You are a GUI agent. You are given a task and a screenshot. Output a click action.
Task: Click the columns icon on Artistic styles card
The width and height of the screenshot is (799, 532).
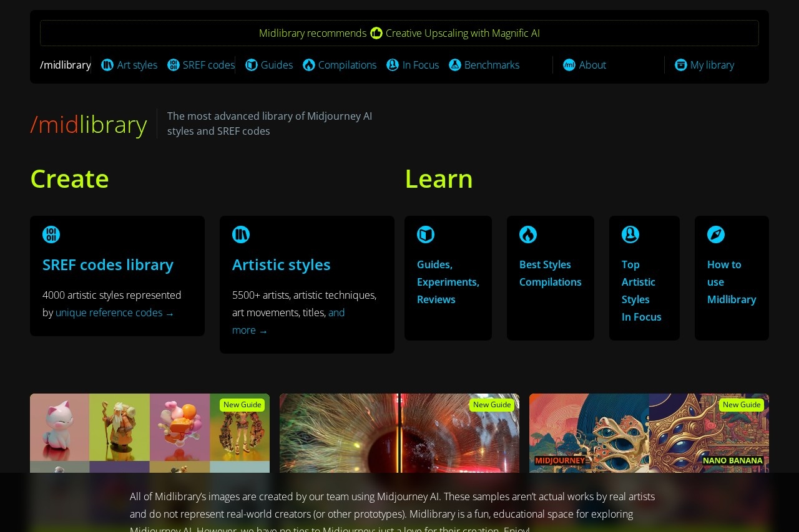(x=240, y=235)
